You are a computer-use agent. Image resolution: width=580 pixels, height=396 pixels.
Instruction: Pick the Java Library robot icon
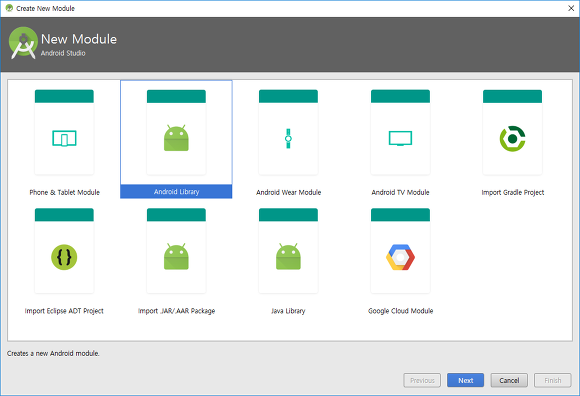tap(288, 256)
